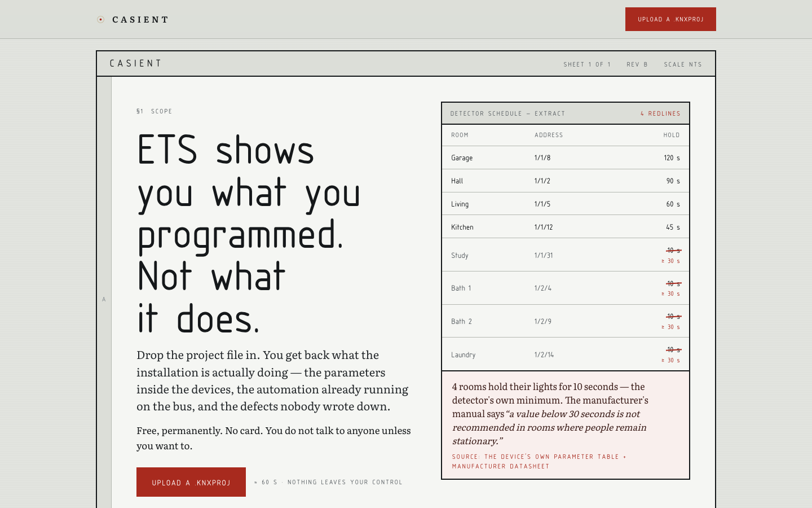Screen dimensions: 812x508
Task: Select the Living room cell
Action: click(x=460, y=204)
